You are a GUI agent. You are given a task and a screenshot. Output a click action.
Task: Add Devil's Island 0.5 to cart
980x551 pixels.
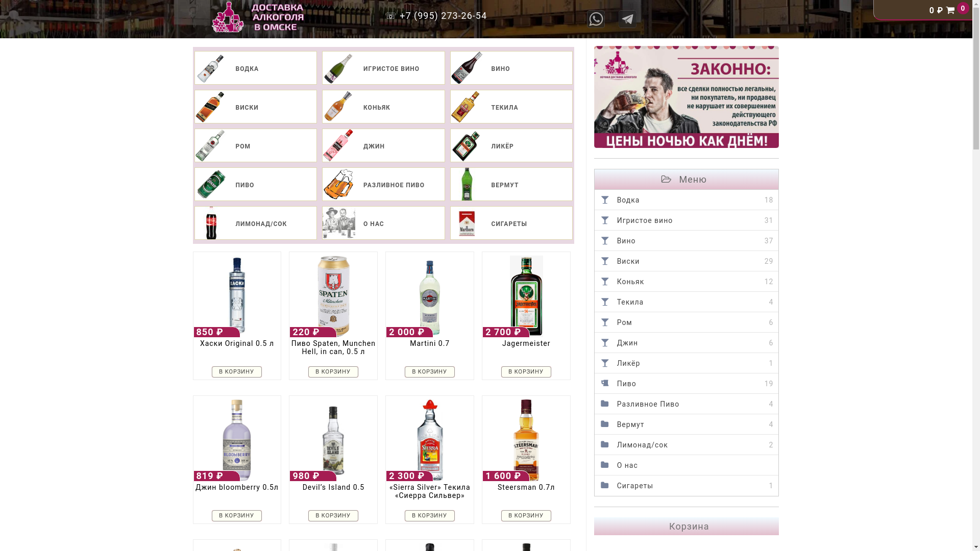333,516
